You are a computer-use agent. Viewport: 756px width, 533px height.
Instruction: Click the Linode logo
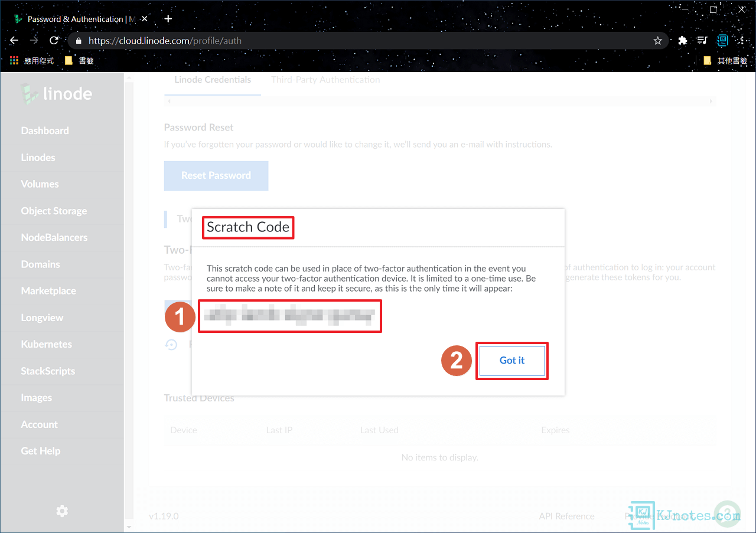(57, 93)
